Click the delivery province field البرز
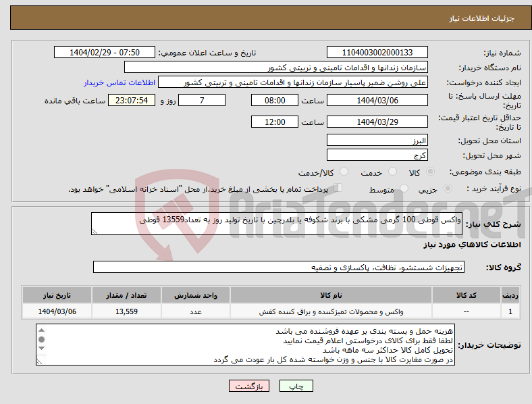The width and height of the screenshot is (532, 404). [377, 140]
